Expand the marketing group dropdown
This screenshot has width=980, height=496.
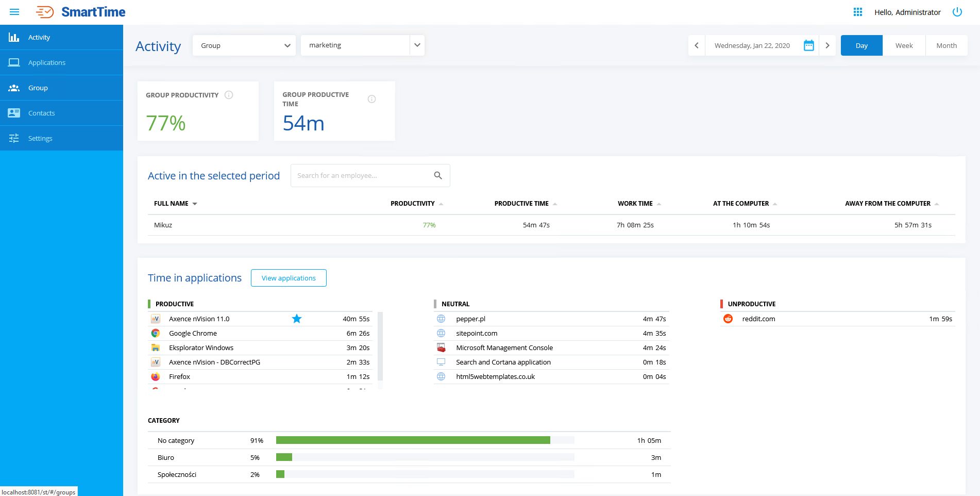417,45
